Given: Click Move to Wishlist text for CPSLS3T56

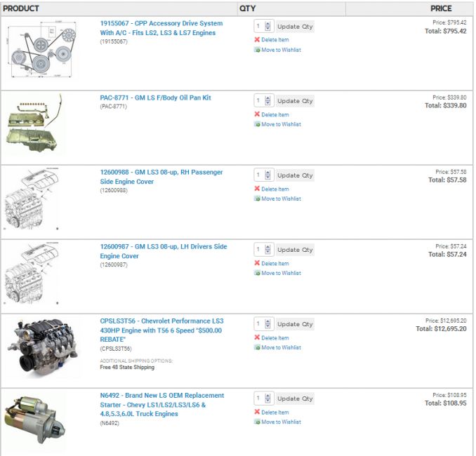Looking at the screenshot, I should click(281, 347).
